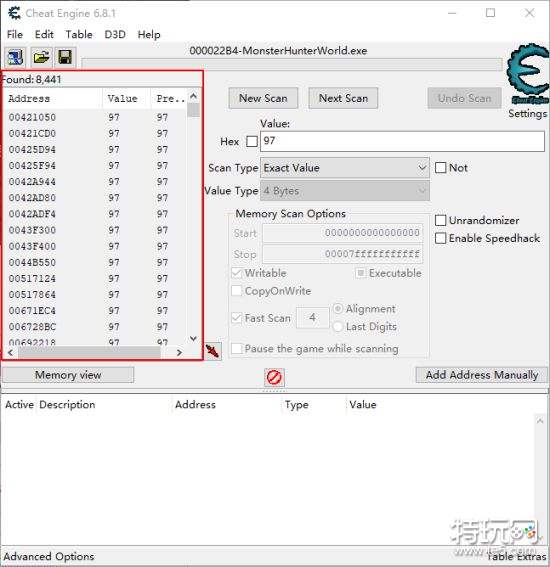Viewport: 550px width, 567px height.
Task: Click the results vertical scrollbar thumb
Action: tap(193, 110)
